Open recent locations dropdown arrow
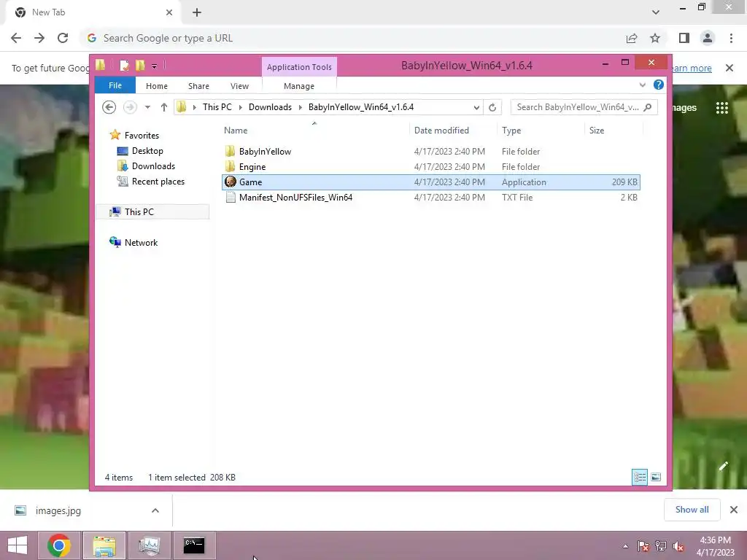Viewport: 747px width, 560px height. (147, 107)
